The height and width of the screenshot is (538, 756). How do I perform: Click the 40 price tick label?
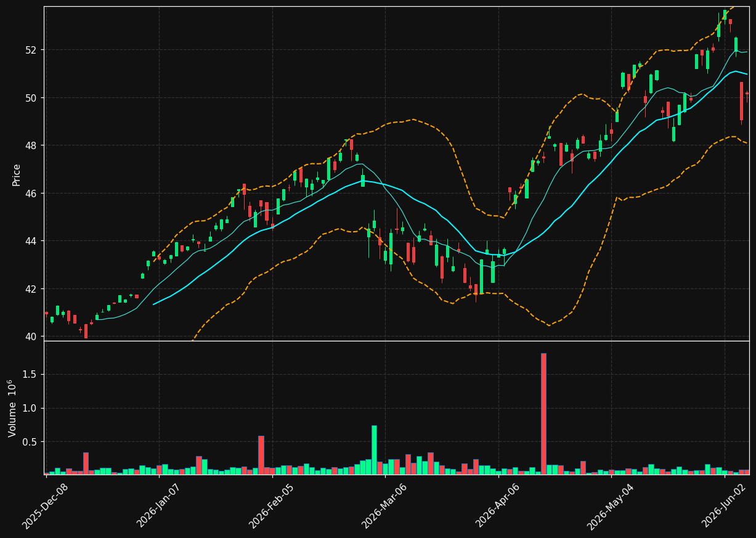[x=32, y=336]
